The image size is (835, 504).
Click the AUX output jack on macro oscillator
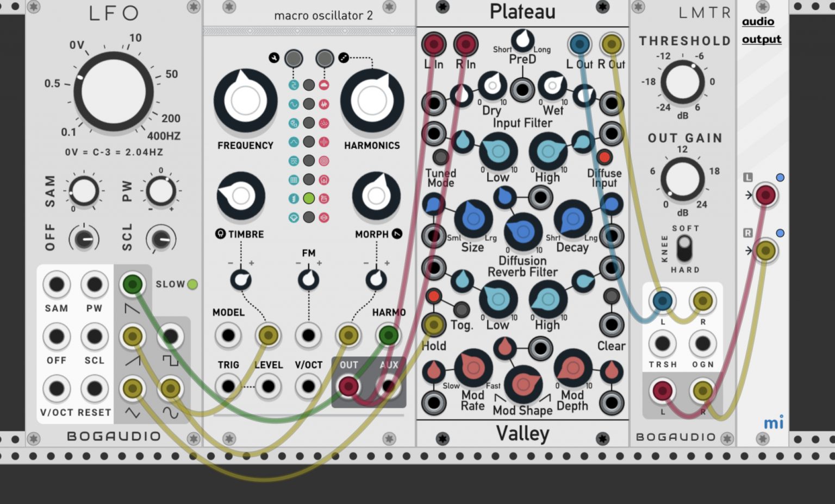(x=388, y=387)
